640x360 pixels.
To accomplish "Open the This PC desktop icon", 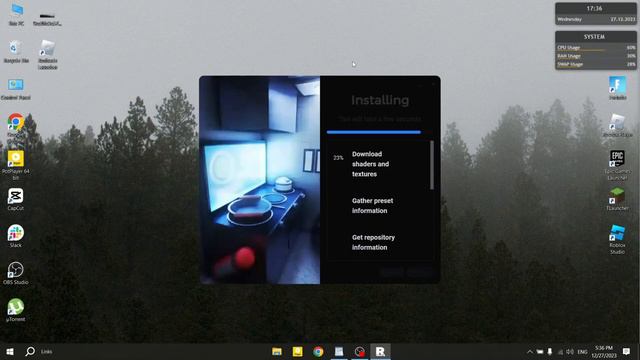I will point(16,14).
